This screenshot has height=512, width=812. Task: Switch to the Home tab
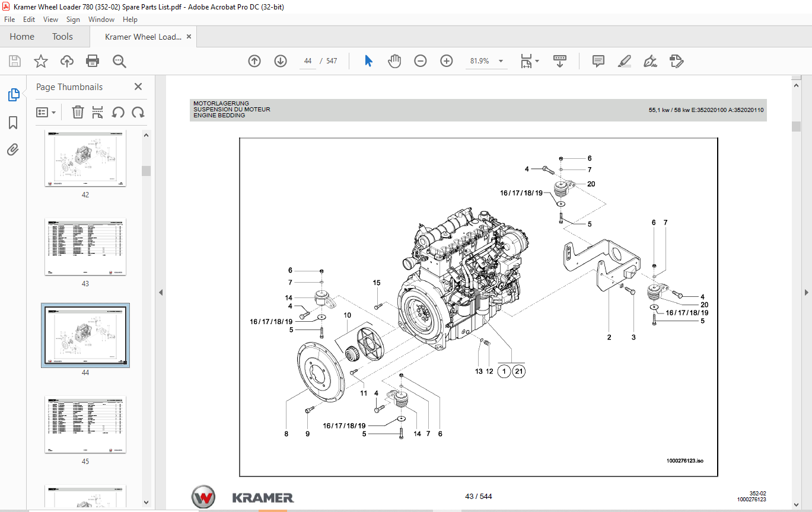pos(22,37)
